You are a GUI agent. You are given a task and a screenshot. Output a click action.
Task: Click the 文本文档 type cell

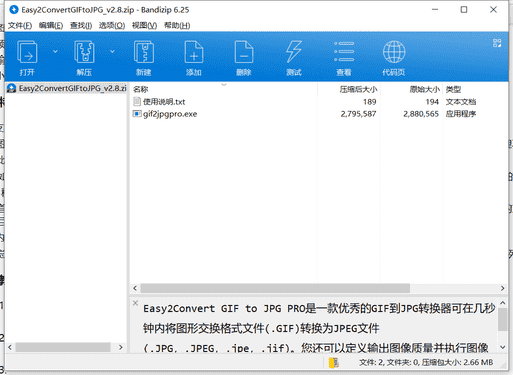click(461, 102)
